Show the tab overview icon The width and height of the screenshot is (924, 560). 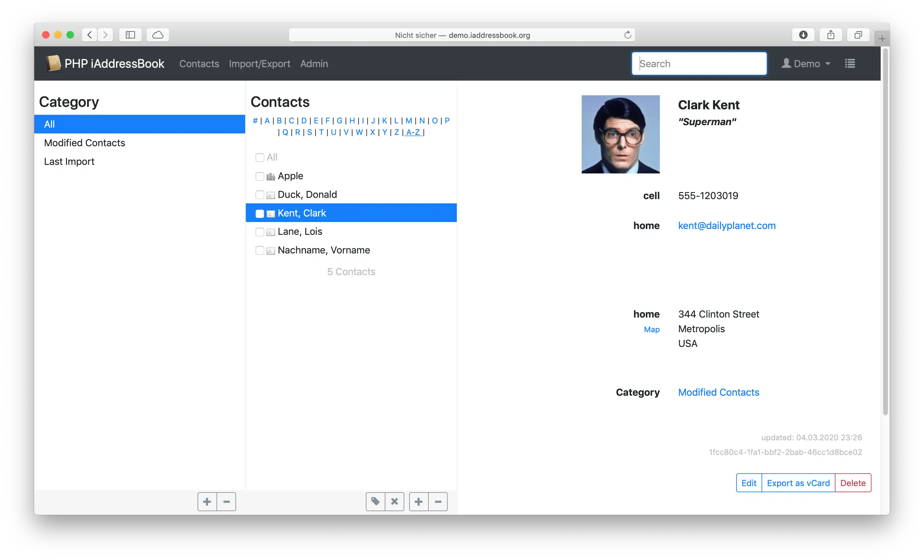pyautogui.click(x=858, y=35)
